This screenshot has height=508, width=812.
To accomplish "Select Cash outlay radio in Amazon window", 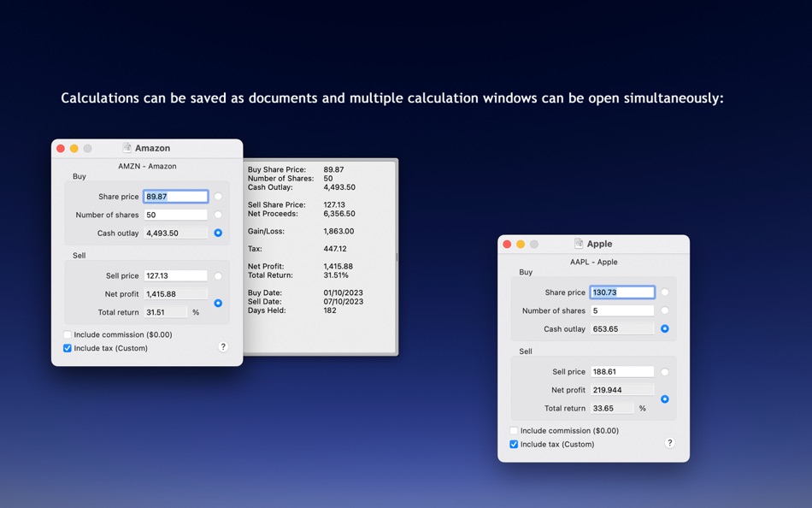I will [218, 233].
